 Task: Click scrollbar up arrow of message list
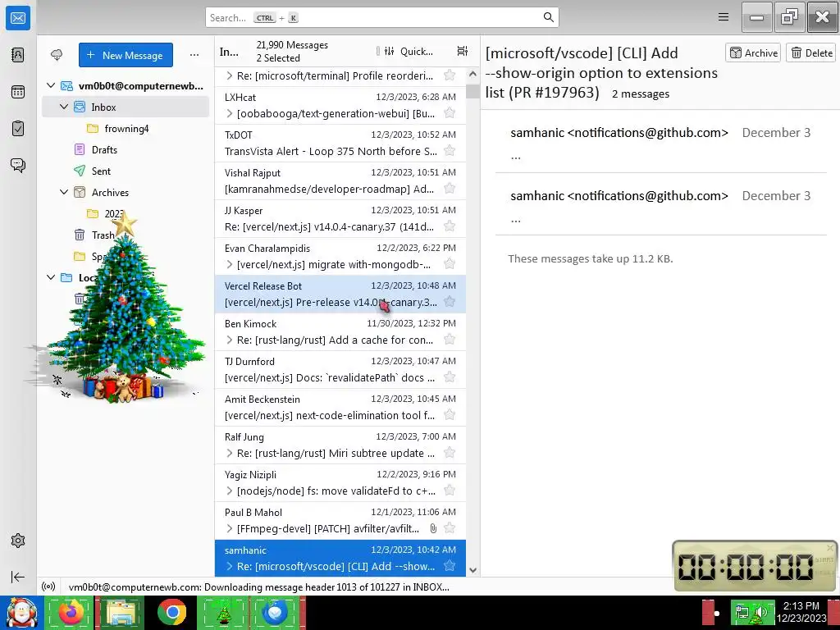pos(472,74)
